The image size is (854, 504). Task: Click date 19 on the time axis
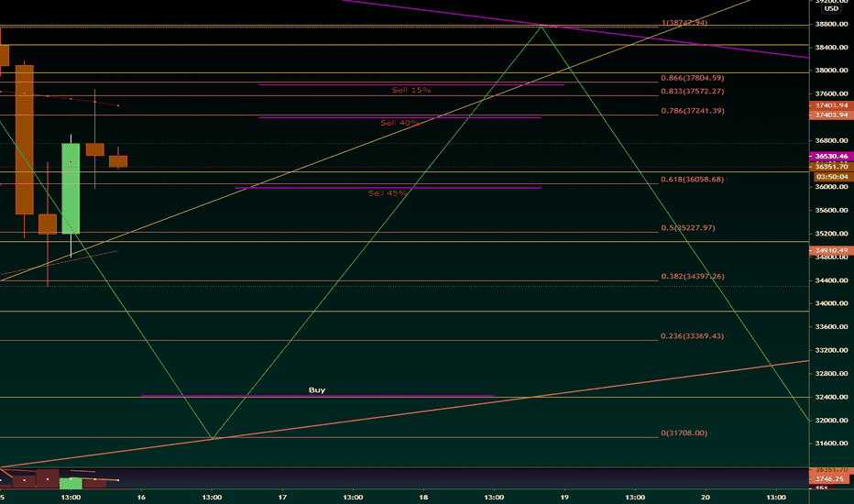(x=564, y=497)
